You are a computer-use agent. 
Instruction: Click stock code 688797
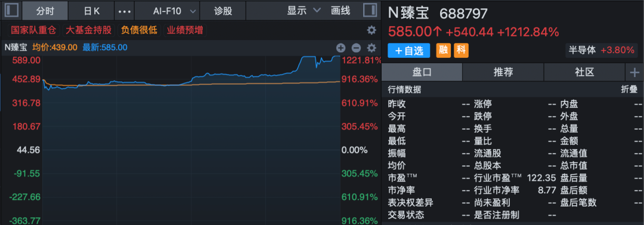(x=463, y=14)
